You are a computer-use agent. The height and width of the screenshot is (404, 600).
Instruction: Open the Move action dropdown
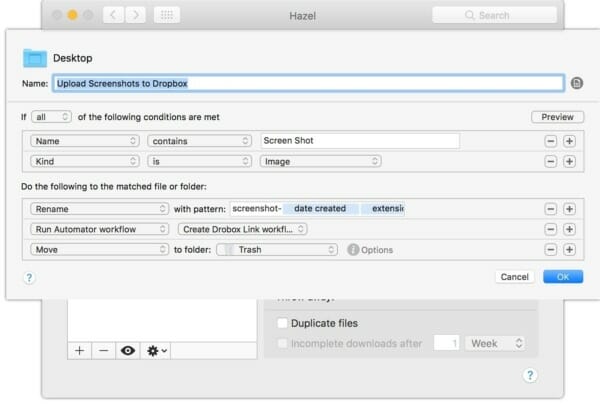click(x=99, y=249)
